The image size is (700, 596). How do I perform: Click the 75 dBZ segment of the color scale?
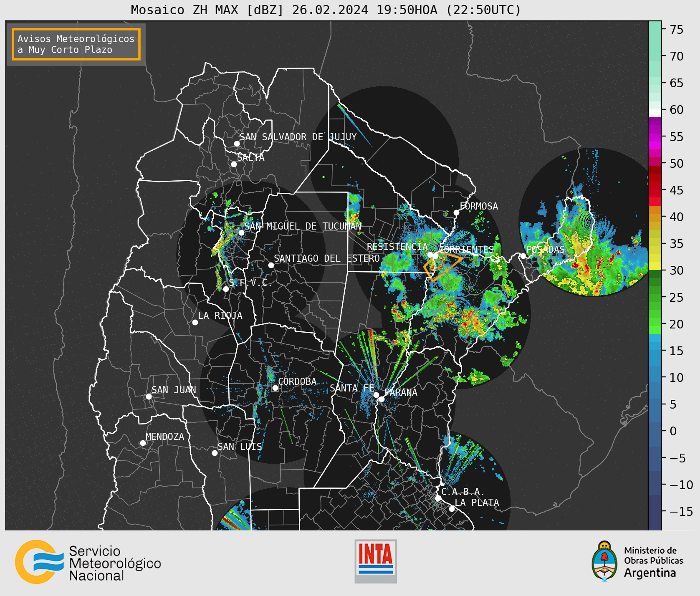tap(655, 29)
